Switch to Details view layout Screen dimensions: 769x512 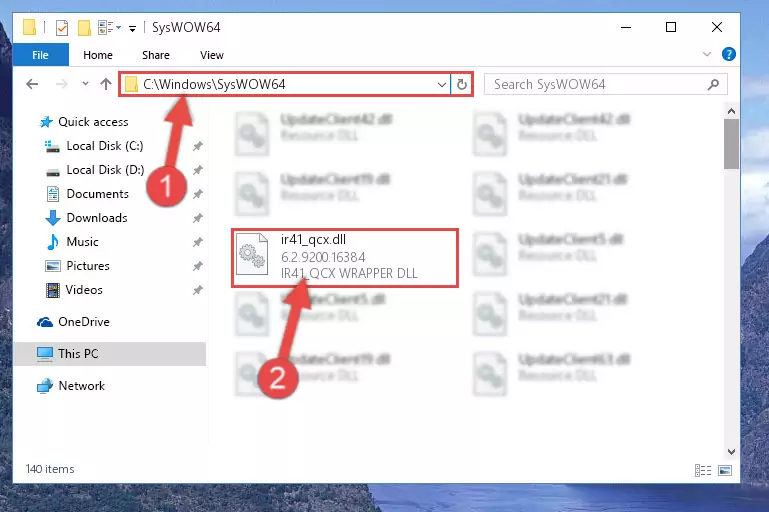[703, 470]
